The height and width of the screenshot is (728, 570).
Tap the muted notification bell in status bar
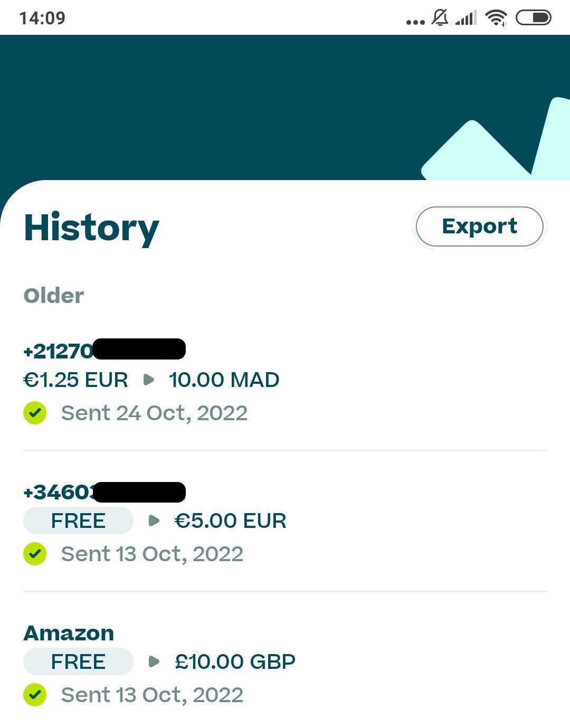pyautogui.click(x=440, y=18)
